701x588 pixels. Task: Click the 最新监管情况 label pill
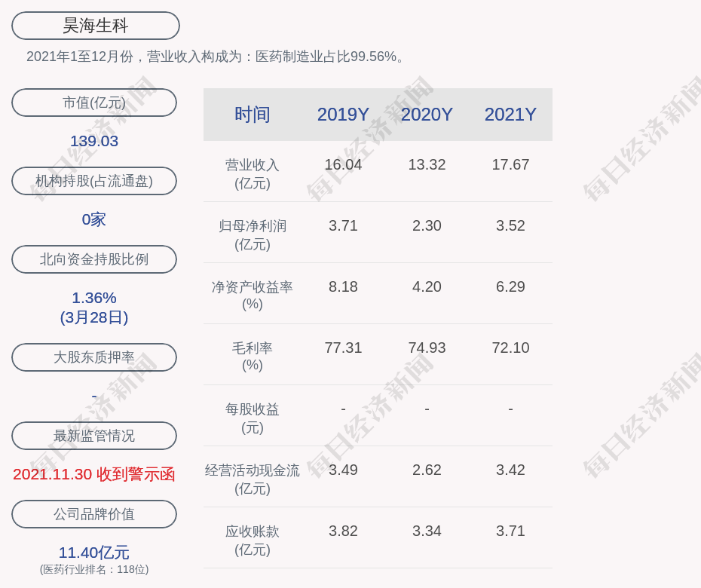[x=94, y=436]
